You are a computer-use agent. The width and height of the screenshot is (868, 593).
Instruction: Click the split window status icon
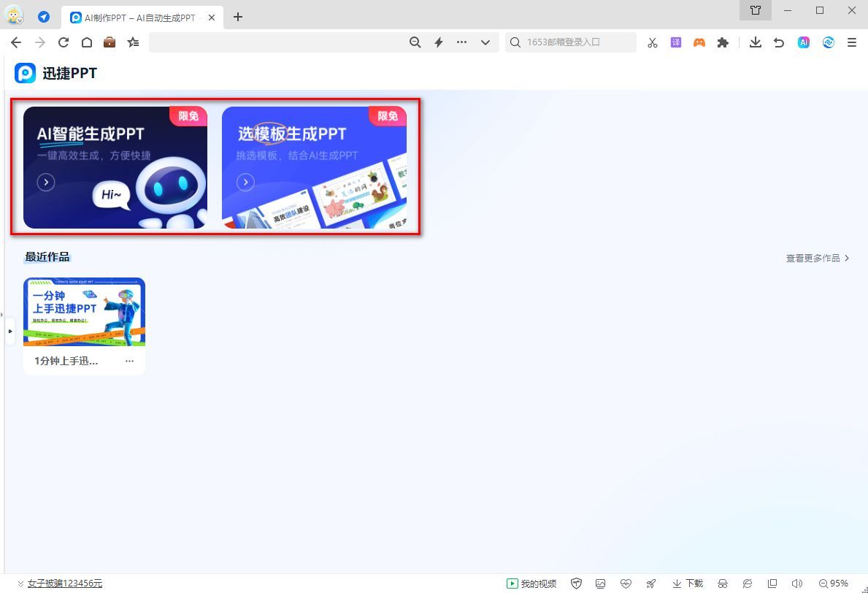point(772,584)
